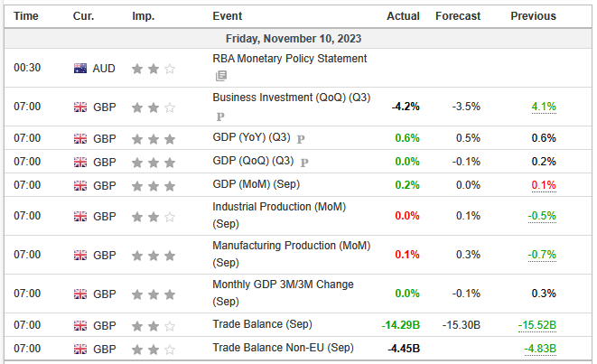Click the importance stars for Manufacturing Production

point(153,256)
